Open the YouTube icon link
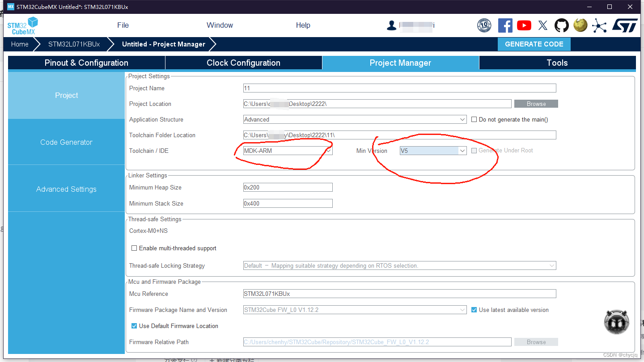 pyautogui.click(x=524, y=25)
